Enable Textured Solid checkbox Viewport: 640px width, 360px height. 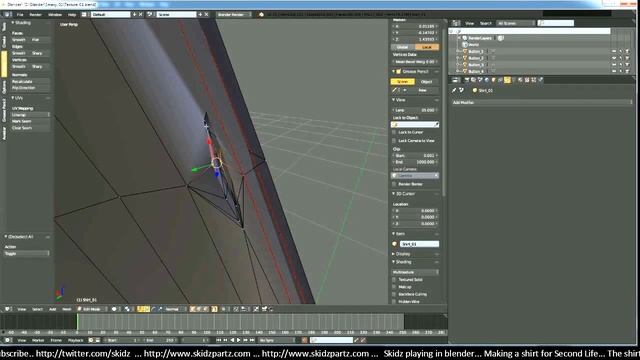click(394, 280)
